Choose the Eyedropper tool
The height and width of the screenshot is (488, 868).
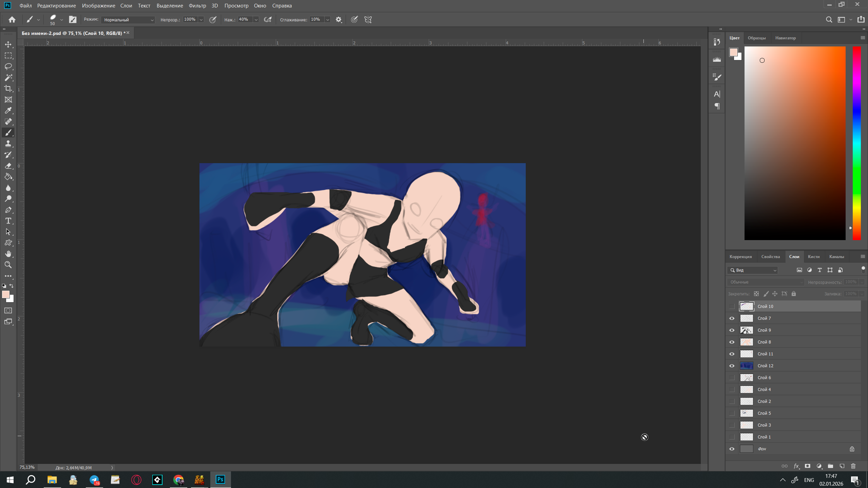pyautogui.click(x=8, y=111)
